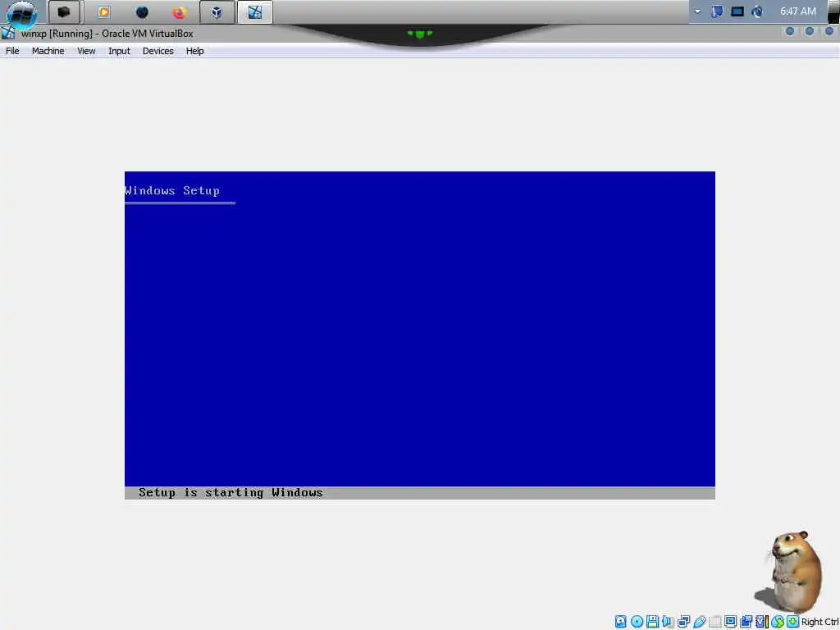Maximize the VirtualBox window
The height and width of the screenshot is (630, 840).
click(810, 32)
